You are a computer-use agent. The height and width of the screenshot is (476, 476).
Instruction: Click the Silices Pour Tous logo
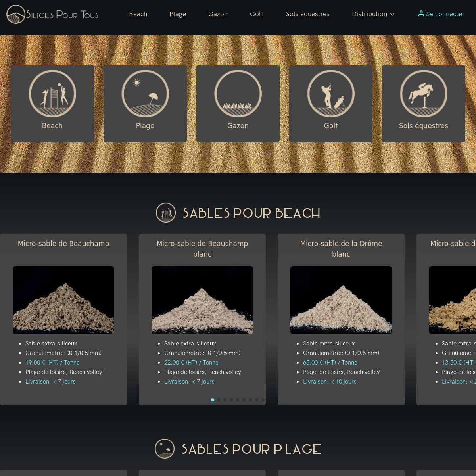pos(52,14)
